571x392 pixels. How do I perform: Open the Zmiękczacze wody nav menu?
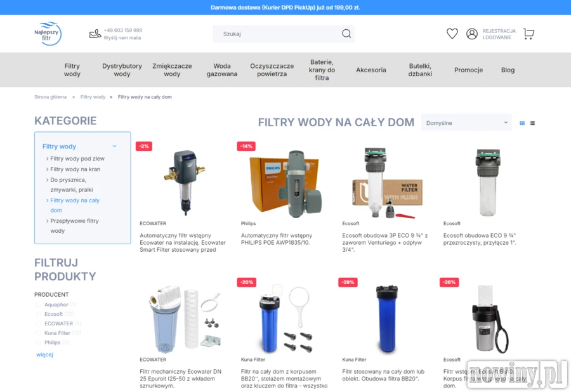click(172, 70)
